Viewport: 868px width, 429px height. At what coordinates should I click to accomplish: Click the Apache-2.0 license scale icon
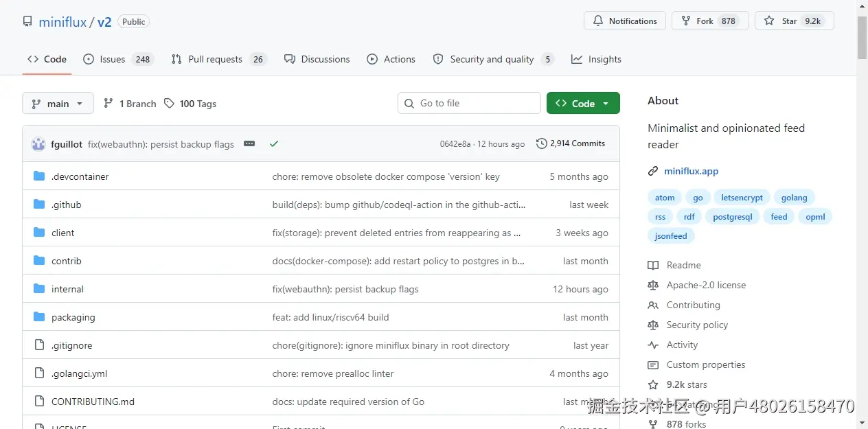point(653,285)
